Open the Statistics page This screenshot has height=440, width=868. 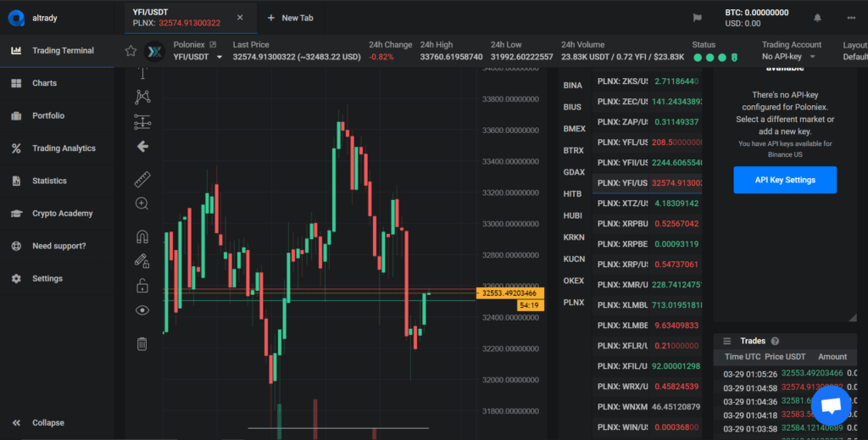(x=57, y=181)
